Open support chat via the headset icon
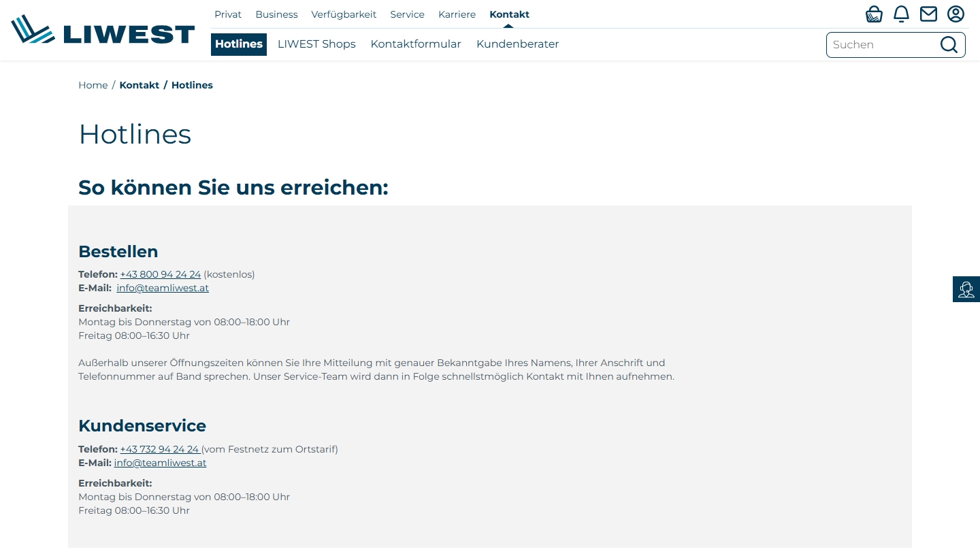Viewport: 980px width, 558px height. tap(966, 289)
